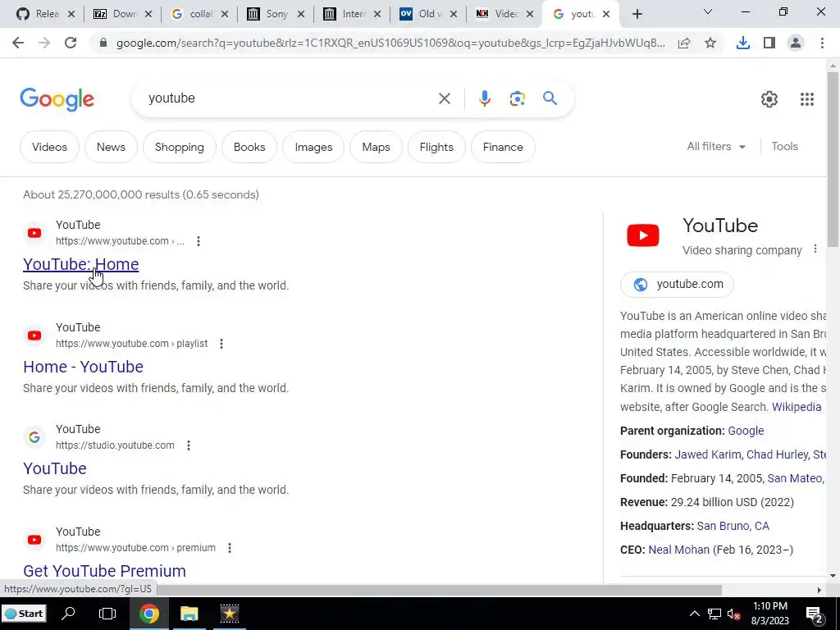The height and width of the screenshot is (630, 840).
Task: Open options for playlist result
Action: pos(221,344)
